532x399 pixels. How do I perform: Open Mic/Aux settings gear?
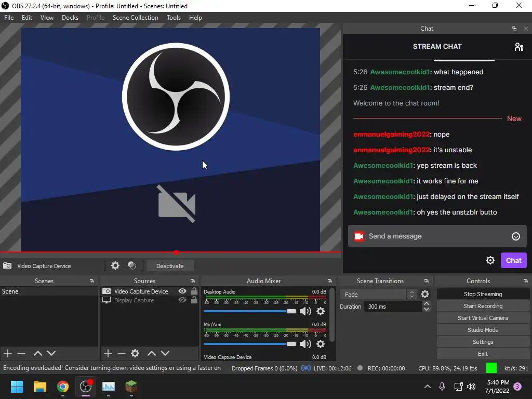point(320,344)
